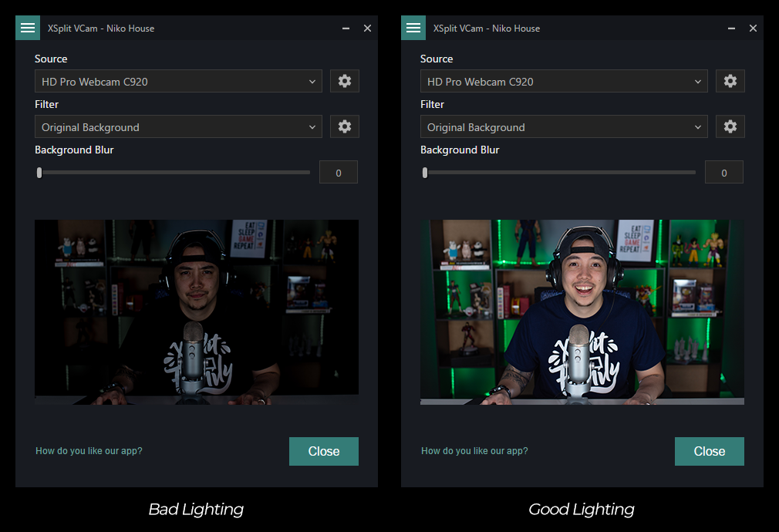Open Filter settings gear in right window
The width and height of the screenshot is (779, 532).
point(730,126)
